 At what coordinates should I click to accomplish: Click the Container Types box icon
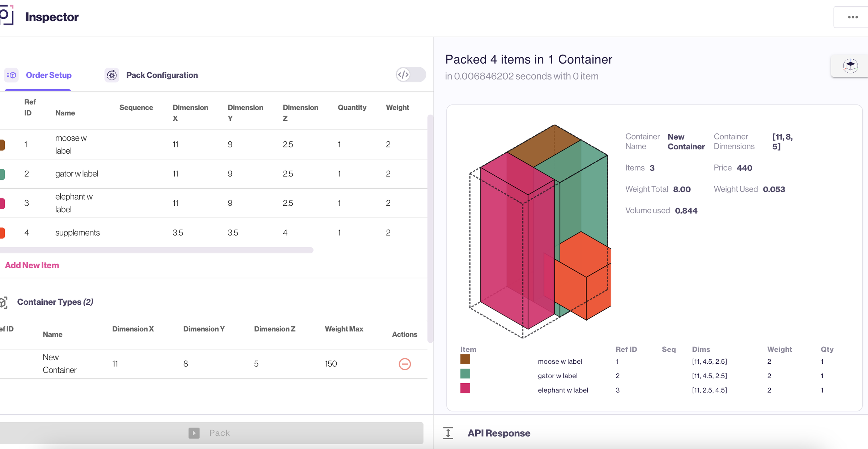click(4, 302)
